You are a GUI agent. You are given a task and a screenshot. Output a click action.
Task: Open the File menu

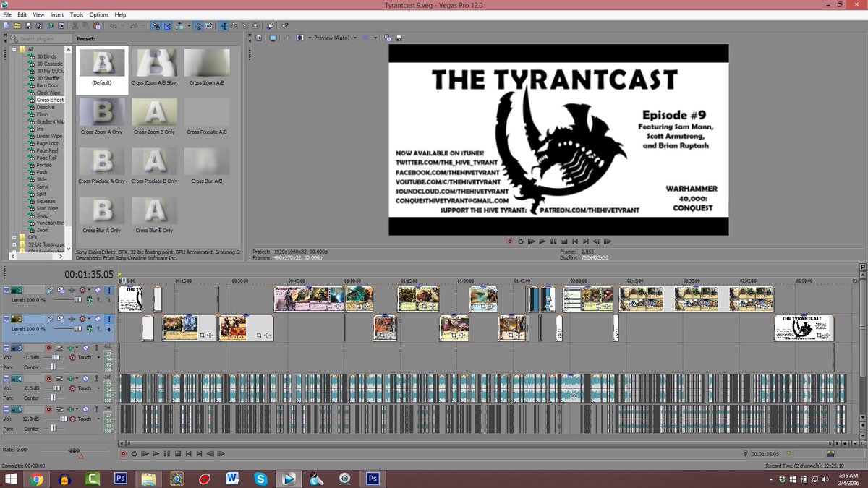pos(7,14)
